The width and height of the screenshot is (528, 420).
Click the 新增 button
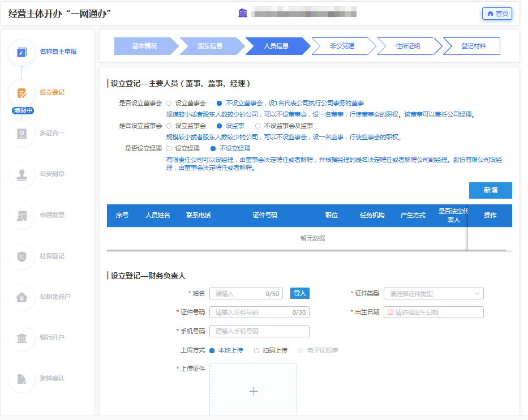[x=490, y=190]
